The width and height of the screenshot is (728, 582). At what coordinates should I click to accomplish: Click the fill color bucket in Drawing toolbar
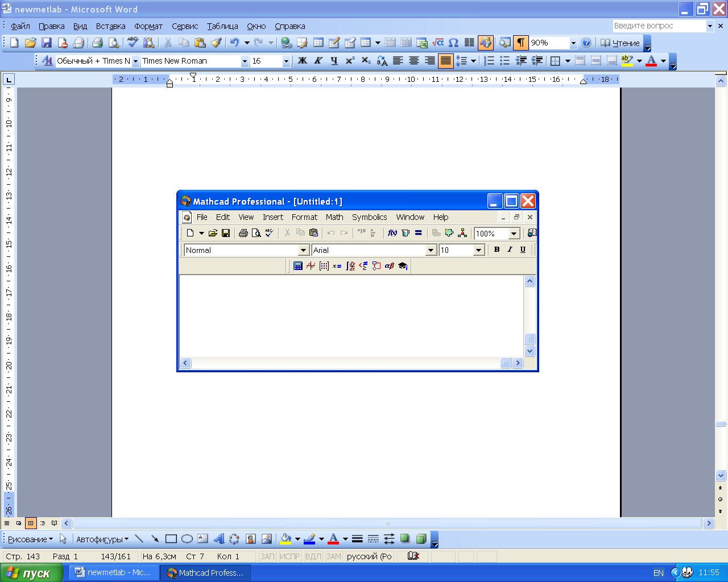pos(286,539)
